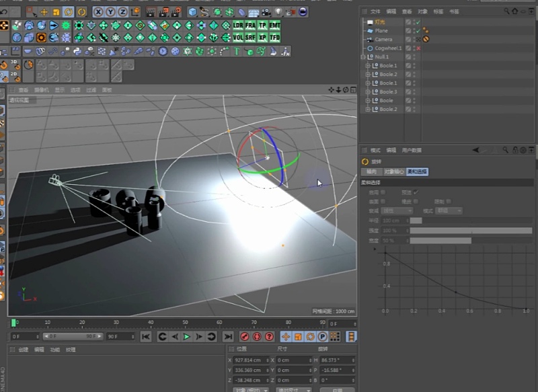The width and height of the screenshot is (538, 392).
Task: Select the Camera object in the Object Manager
Action: click(382, 39)
